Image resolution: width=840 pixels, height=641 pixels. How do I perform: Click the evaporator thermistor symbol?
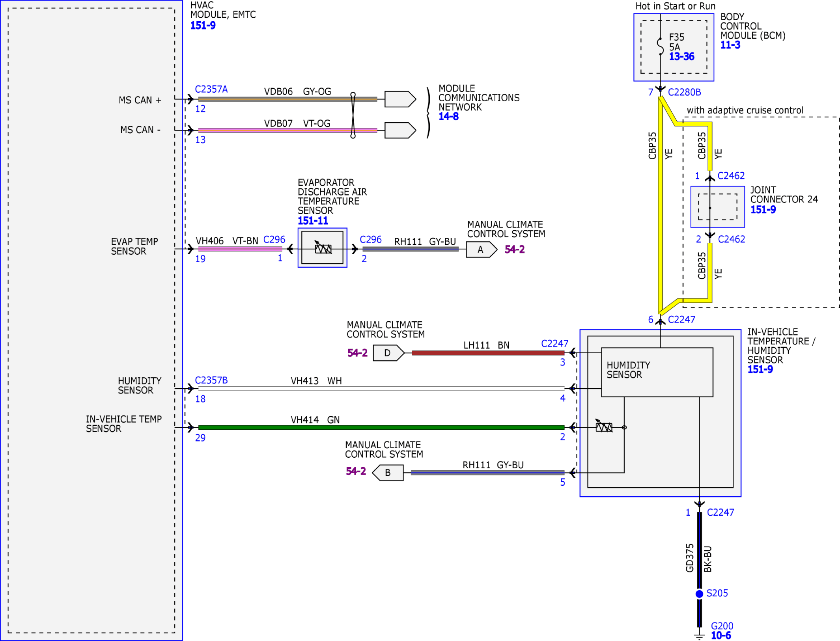point(323,248)
